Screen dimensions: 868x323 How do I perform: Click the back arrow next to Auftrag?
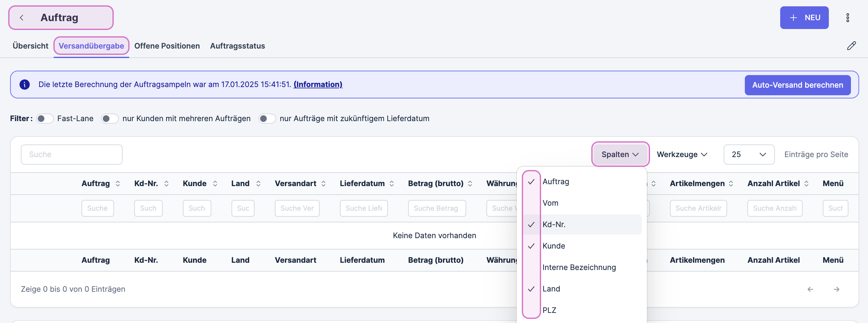coord(21,18)
